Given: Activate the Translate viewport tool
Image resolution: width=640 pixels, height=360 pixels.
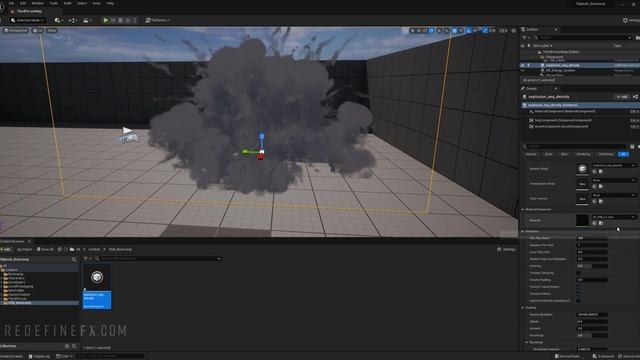Looking at the screenshot, I should coord(419,31).
